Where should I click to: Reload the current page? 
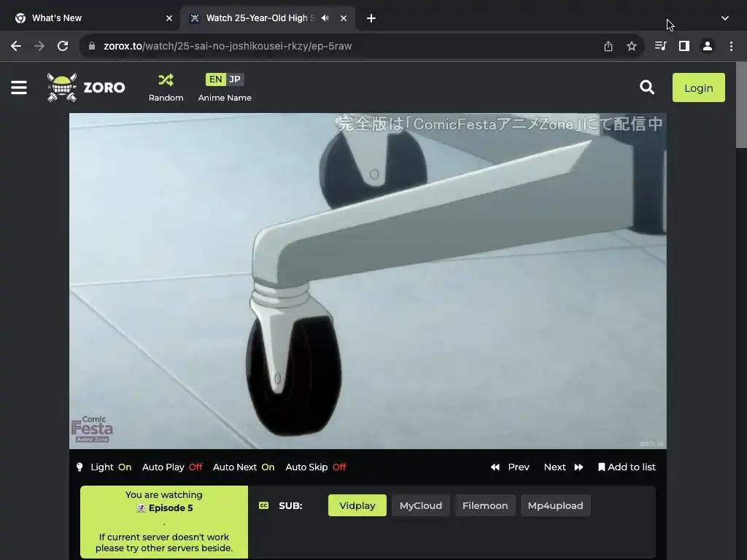(63, 46)
